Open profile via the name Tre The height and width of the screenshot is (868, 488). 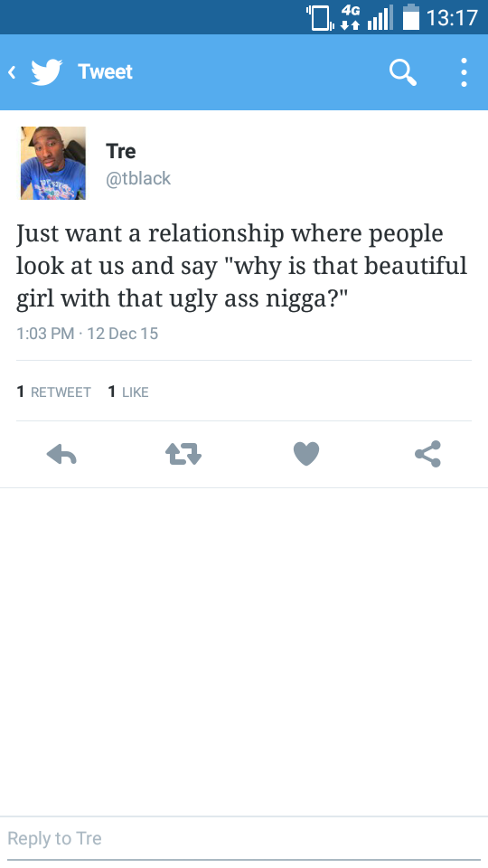(x=120, y=151)
